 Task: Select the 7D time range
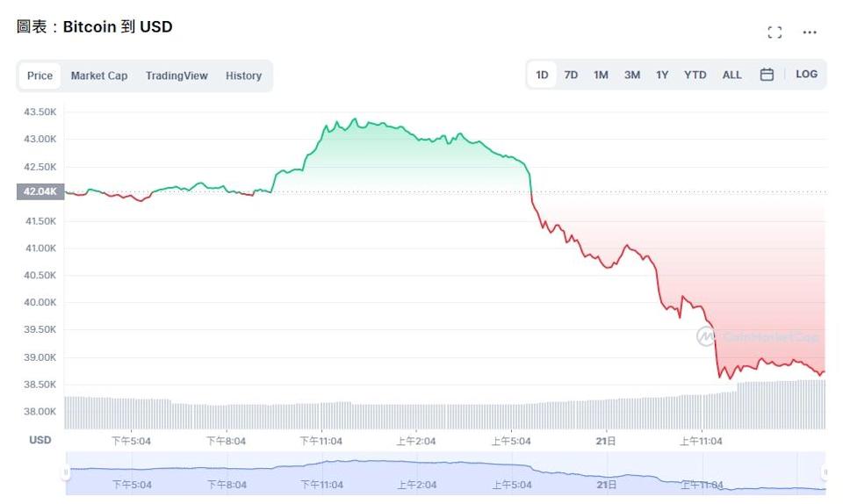[571, 75]
